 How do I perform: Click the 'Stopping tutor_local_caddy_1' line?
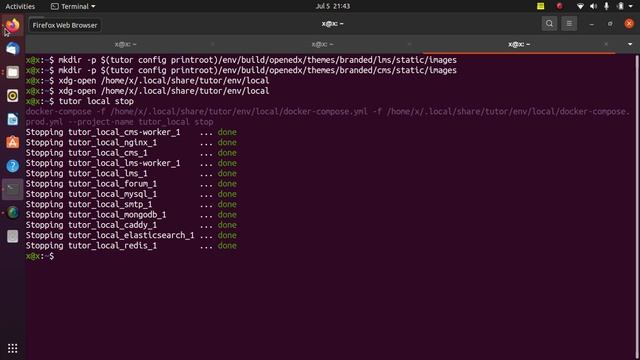click(131, 225)
